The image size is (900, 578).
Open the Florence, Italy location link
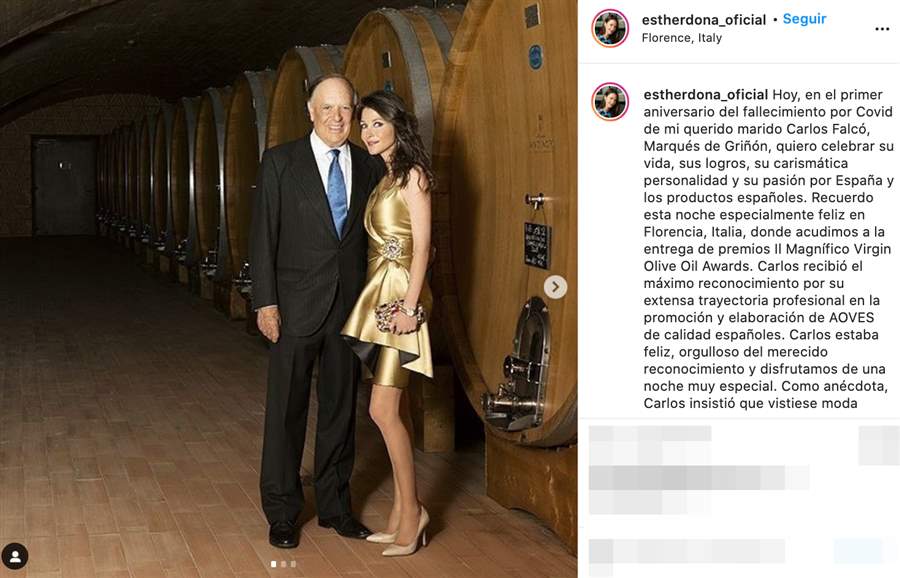(681, 38)
